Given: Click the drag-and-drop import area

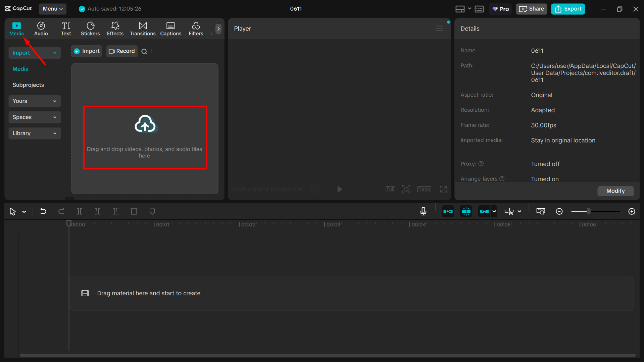Looking at the screenshot, I should [145, 138].
